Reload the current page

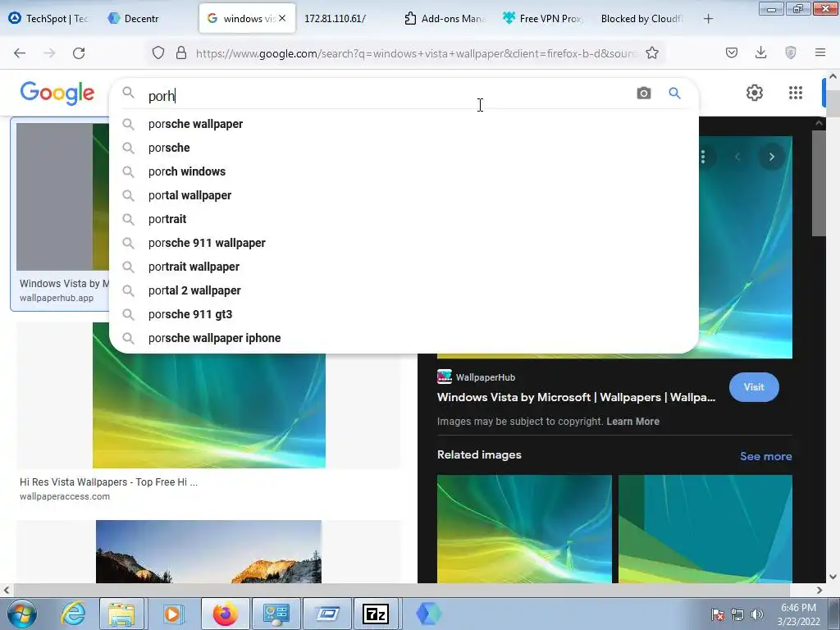(79, 53)
